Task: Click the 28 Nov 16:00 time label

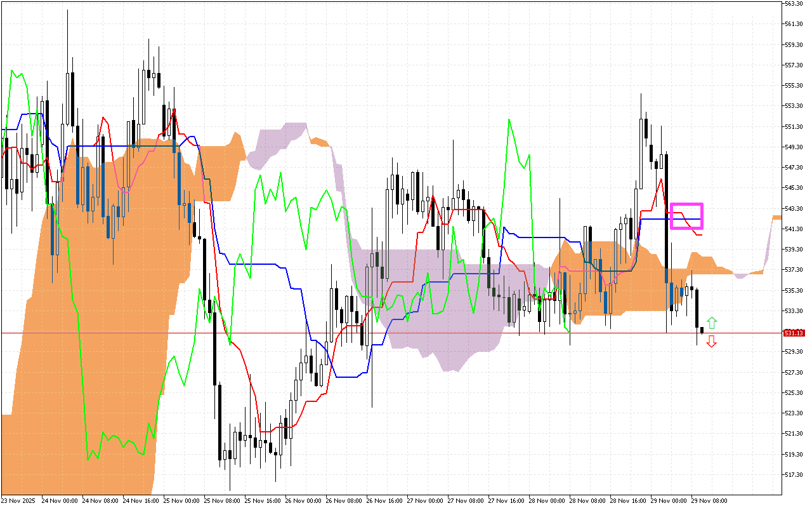Action: 627,500
